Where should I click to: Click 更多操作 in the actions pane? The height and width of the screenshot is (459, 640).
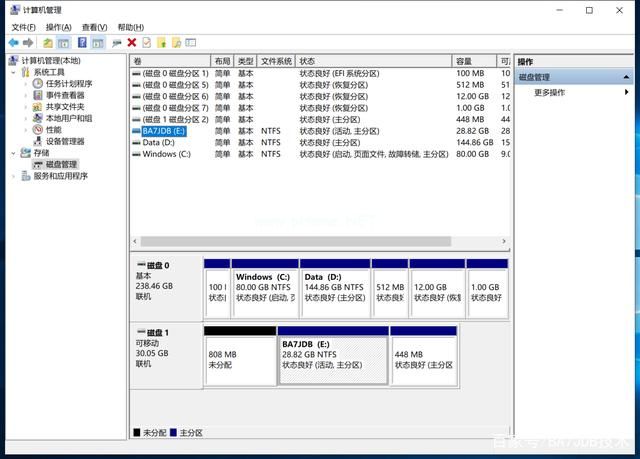(549, 92)
